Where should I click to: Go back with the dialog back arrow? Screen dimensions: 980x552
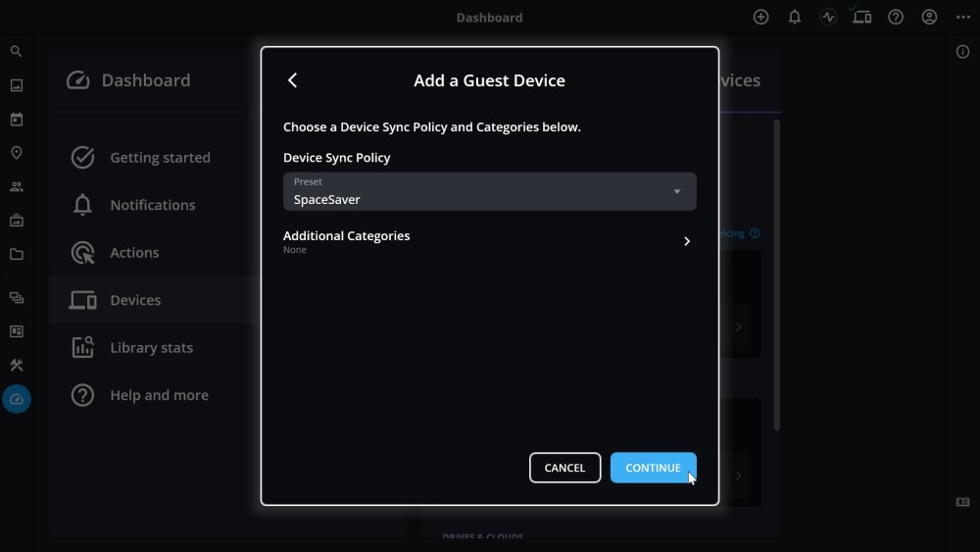292,80
